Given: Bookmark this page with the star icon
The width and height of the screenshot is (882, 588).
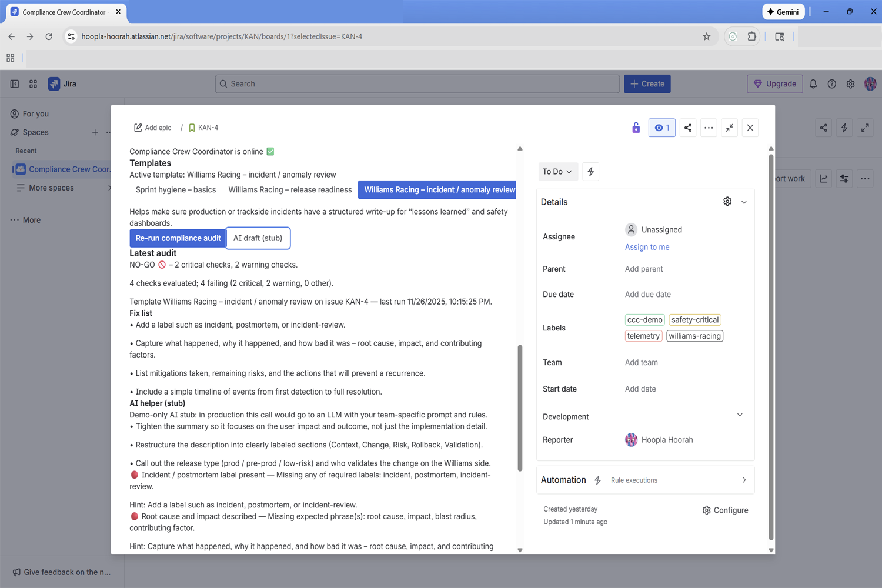Looking at the screenshot, I should tap(707, 36).
